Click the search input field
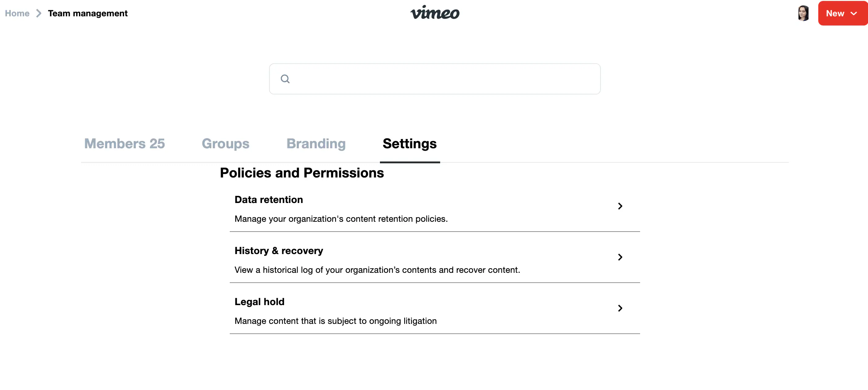This screenshot has height=390, width=868. point(435,79)
